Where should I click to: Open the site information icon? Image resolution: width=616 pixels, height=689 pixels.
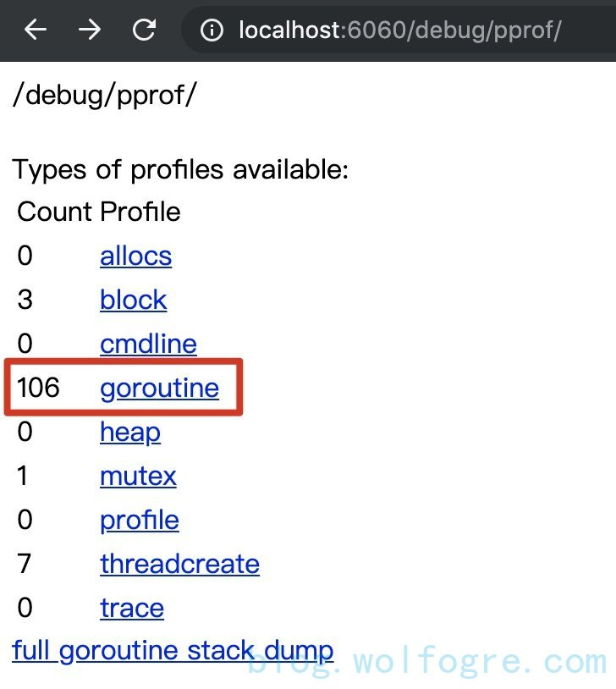click(x=212, y=31)
